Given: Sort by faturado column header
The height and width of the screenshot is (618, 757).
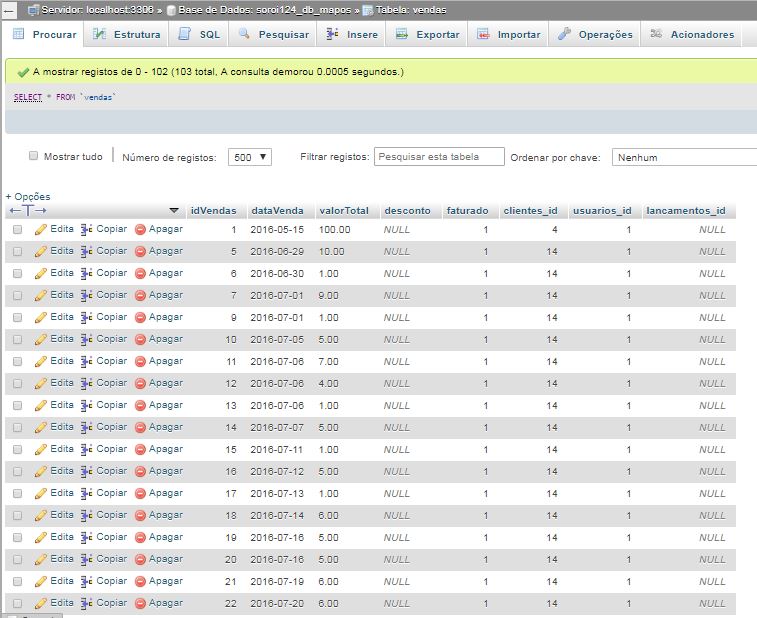Looking at the screenshot, I should (x=467, y=211).
